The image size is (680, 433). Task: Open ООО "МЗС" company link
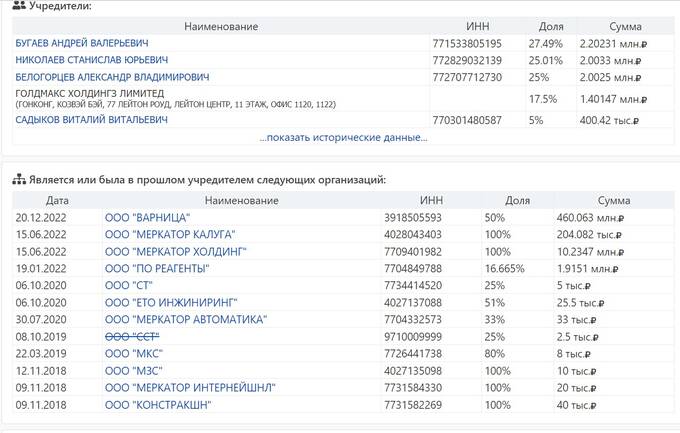[132, 371]
